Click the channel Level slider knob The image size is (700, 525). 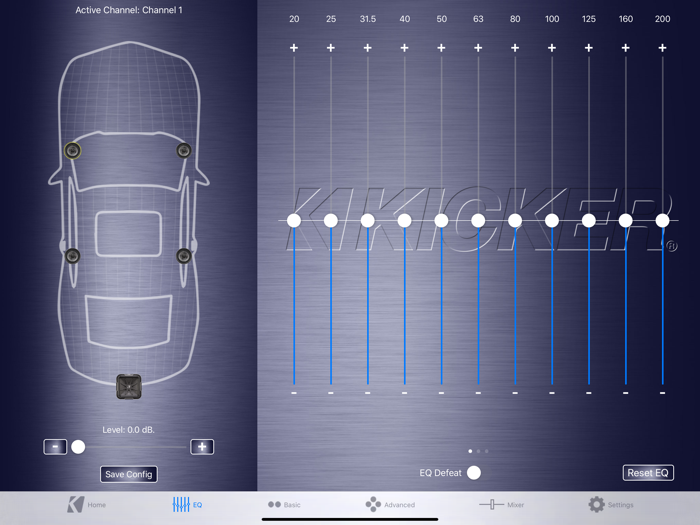click(x=78, y=447)
